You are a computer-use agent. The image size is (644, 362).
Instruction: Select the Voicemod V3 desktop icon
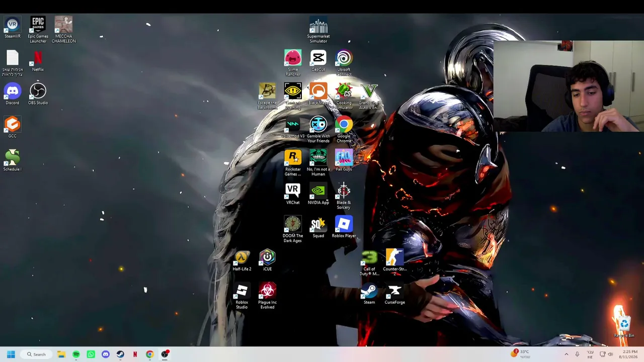tap(293, 127)
